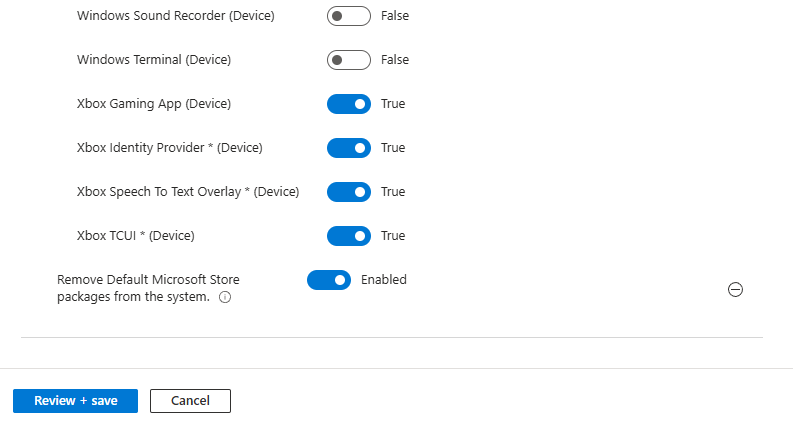Click the Cancel button
Image resolution: width=793 pixels, height=426 pixels.
pos(190,401)
